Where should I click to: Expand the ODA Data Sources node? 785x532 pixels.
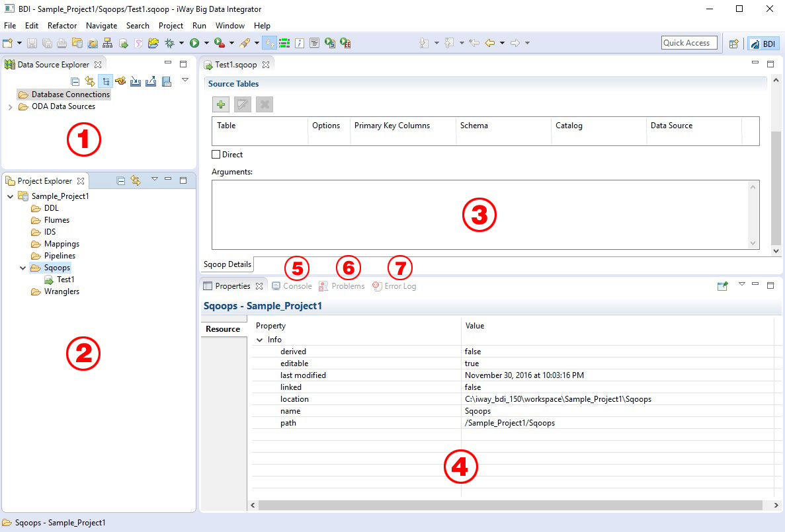[x=10, y=106]
